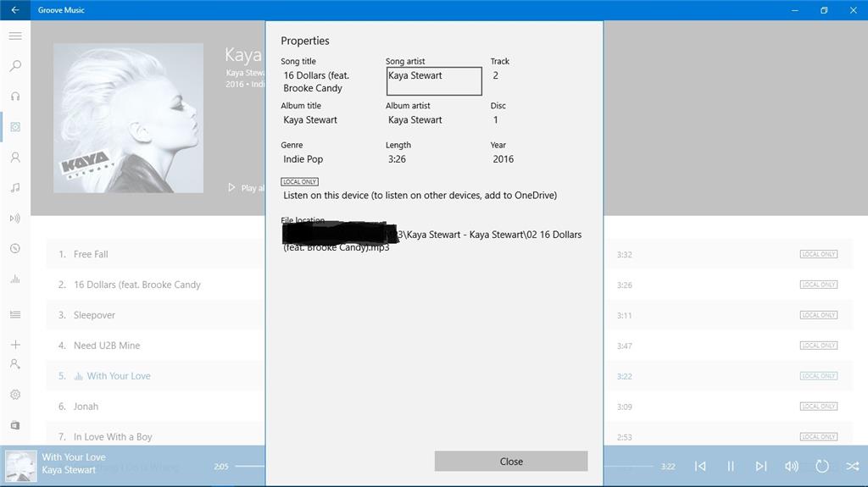
Task: Open the Songs view music note icon
Action: pyautogui.click(x=15, y=188)
